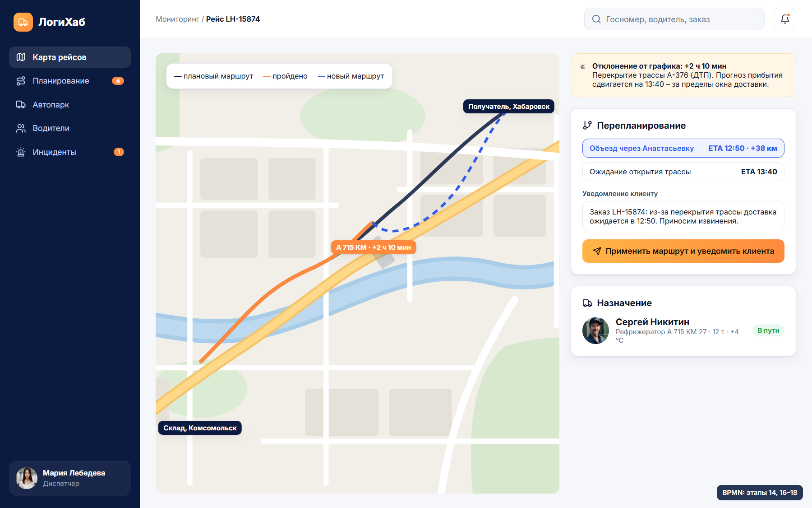Click the magnifier icon in the search box
This screenshot has width=812, height=508.
596,19
